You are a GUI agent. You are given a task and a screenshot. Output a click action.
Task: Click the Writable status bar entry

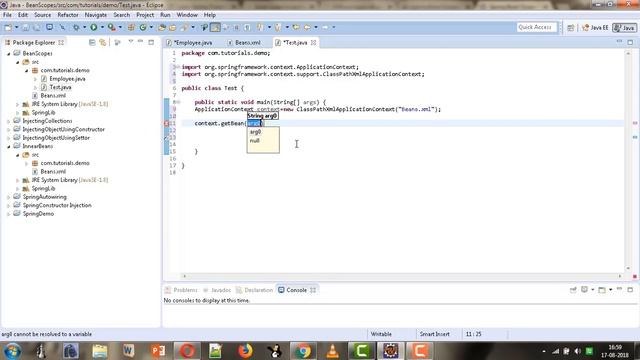381,334
